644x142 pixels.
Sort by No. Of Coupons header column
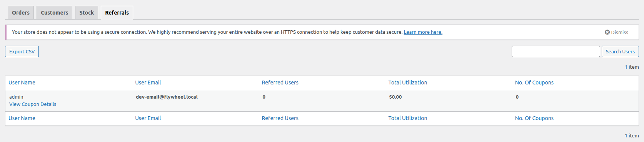click(534, 83)
